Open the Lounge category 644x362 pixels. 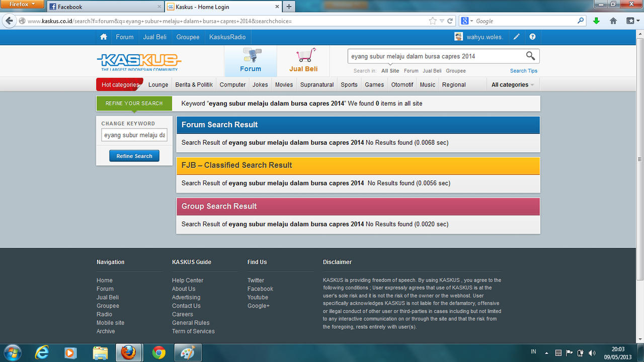pyautogui.click(x=158, y=84)
